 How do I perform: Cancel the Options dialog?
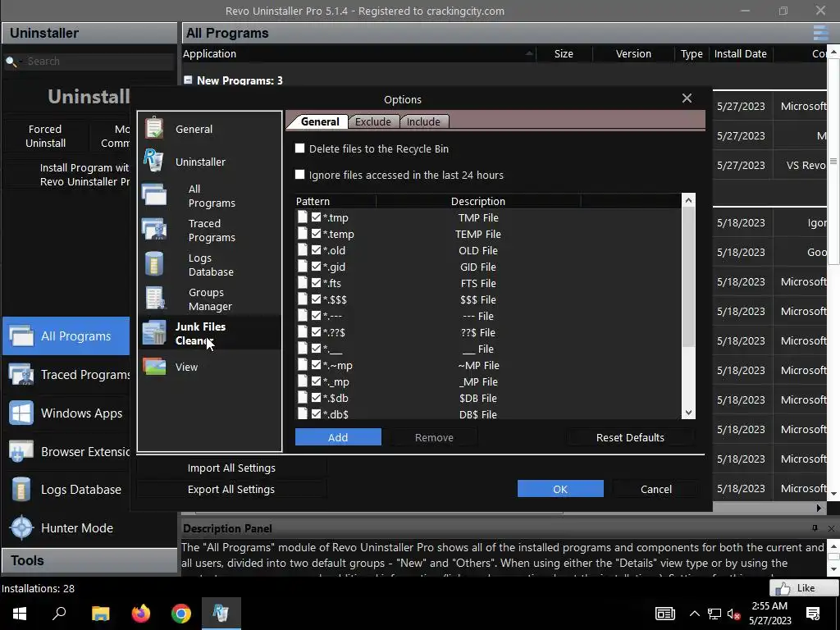click(x=655, y=489)
